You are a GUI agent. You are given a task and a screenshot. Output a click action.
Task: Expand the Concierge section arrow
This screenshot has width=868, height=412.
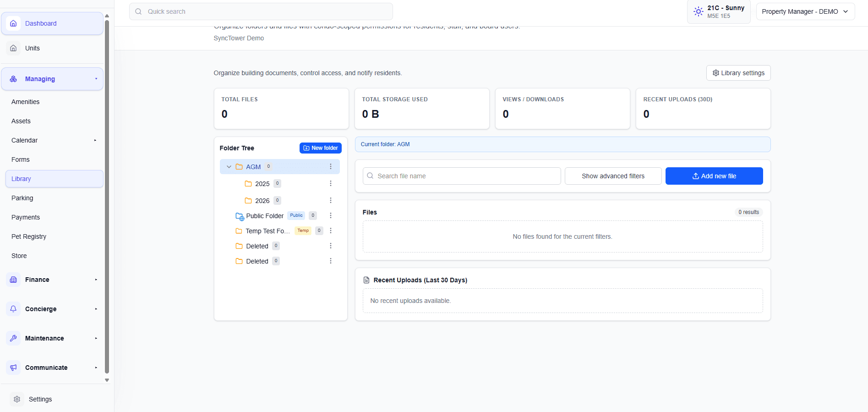tap(96, 309)
